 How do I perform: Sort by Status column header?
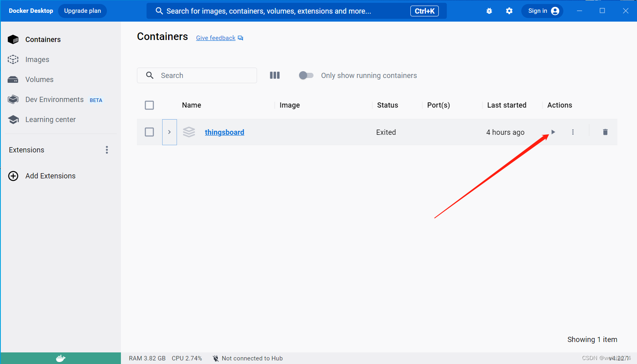tap(388, 105)
